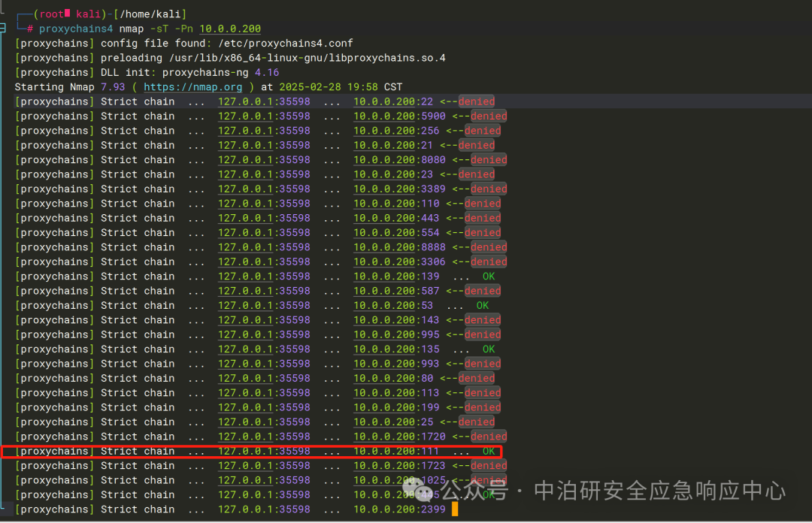Click target 10.0.0.200:554

coord(396,232)
